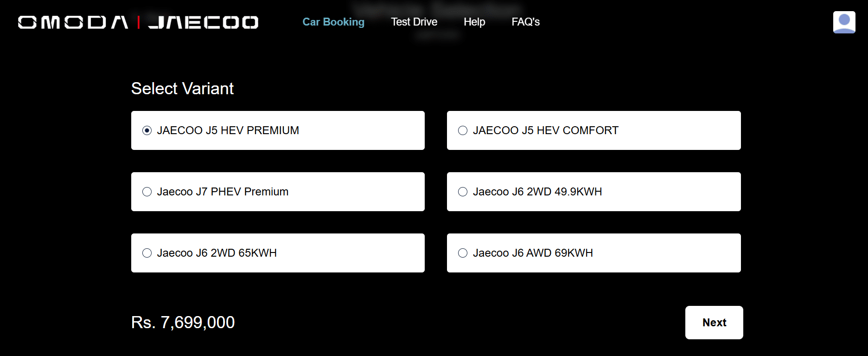
Task: Pick Jaecoo J6 2WD 65KWH radio button
Action: pos(147,253)
